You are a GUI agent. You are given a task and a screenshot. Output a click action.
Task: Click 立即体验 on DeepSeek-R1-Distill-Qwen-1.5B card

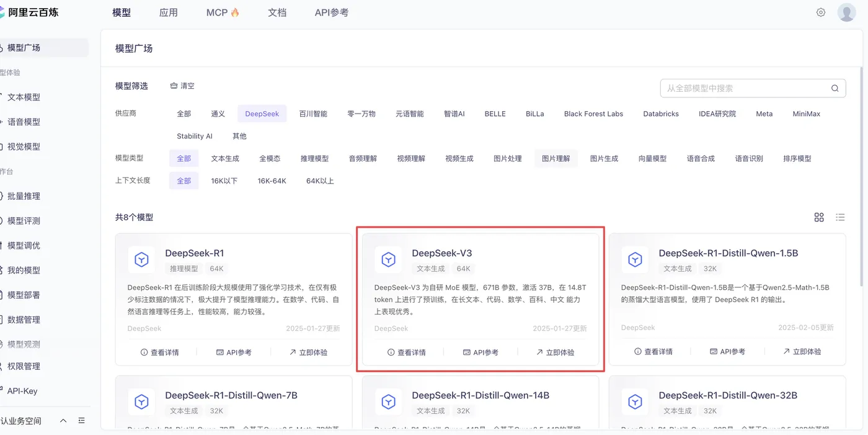(802, 351)
